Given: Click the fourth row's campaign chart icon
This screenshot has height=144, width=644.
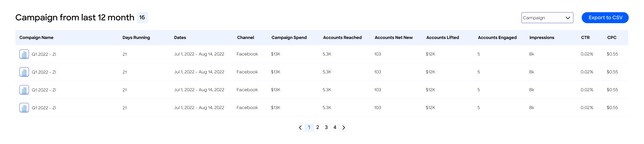Looking at the screenshot, I should (24, 108).
